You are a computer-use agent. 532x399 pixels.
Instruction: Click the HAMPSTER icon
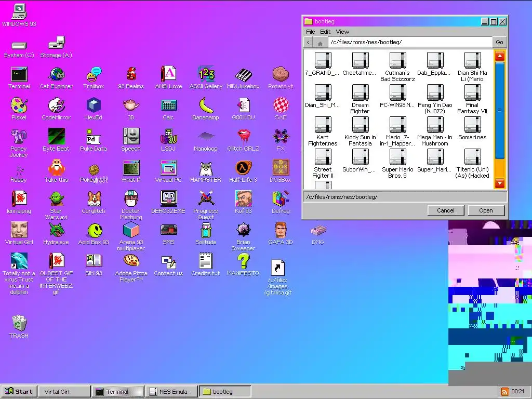pyautogui.click(x=206, y=171)
